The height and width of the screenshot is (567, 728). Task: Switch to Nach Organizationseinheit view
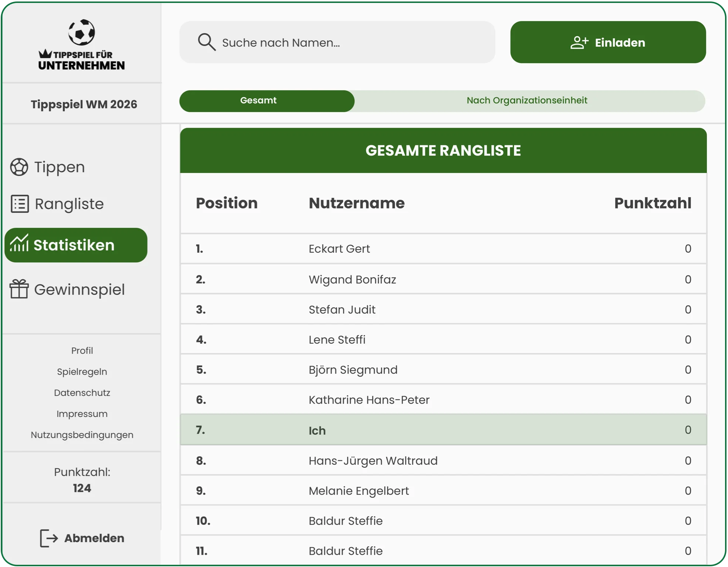[x=527, y=101]
